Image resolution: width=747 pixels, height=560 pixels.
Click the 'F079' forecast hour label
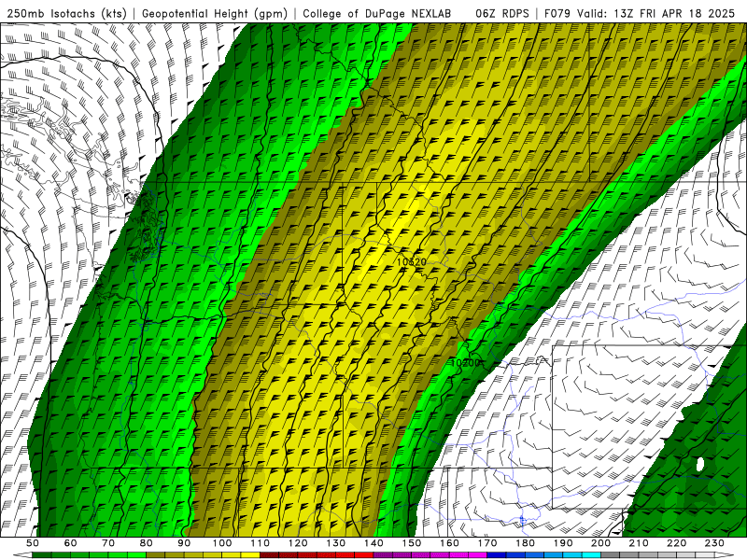(x=557, y=13)
